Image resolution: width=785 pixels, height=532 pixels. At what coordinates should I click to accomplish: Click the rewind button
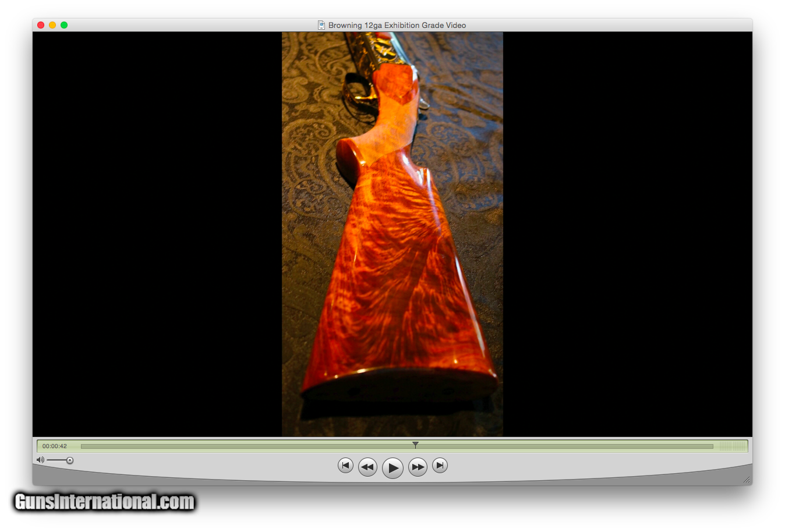click(367, 467)
